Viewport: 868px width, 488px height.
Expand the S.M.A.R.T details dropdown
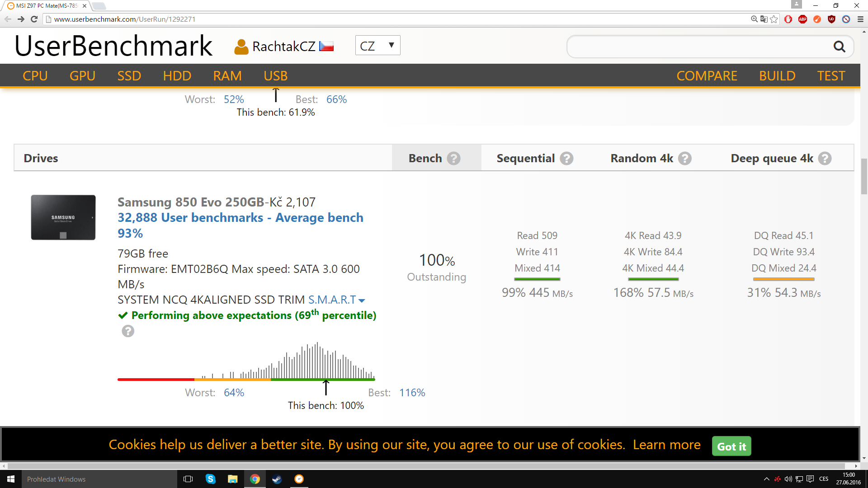click(x=336, y=300)
